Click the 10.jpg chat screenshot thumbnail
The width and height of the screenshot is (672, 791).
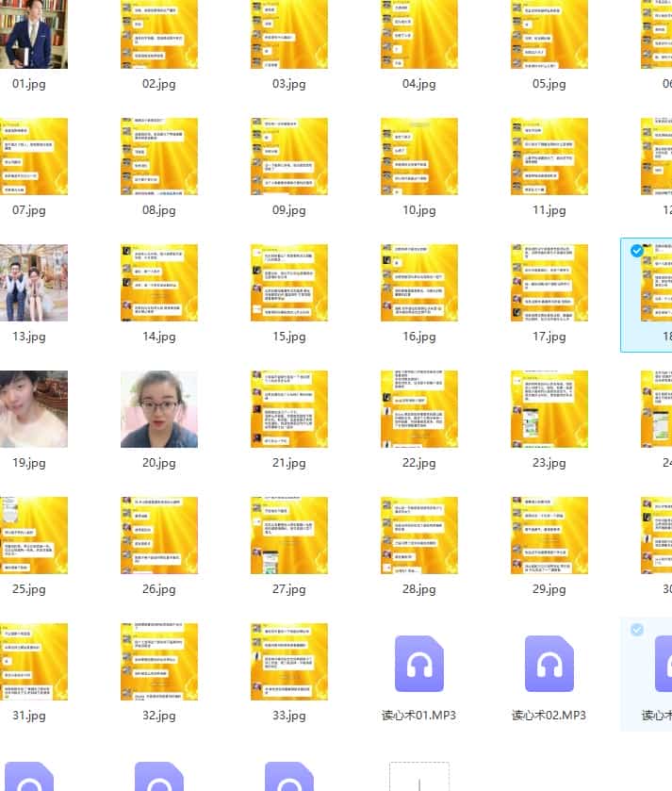[x=418, y=157]
